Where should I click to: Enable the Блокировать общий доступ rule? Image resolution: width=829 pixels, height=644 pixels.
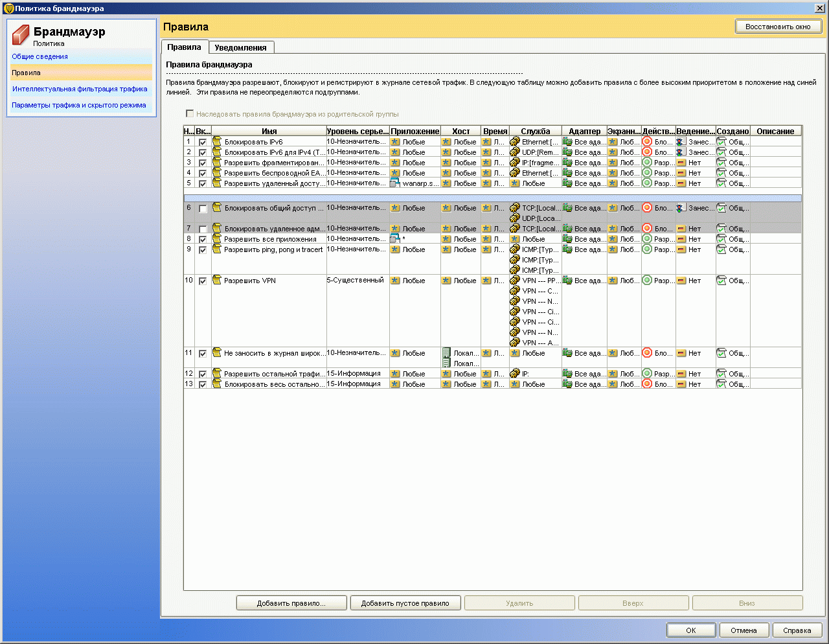click(x=203, y=209)
